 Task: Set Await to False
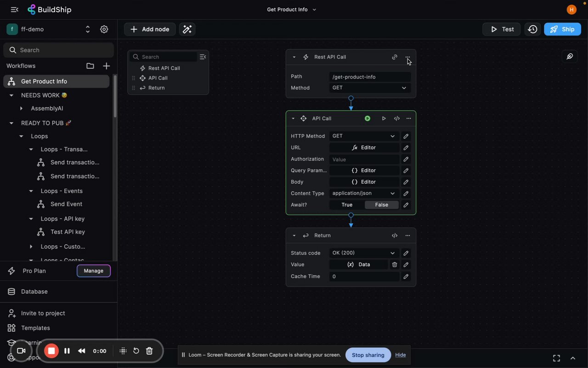(x=381, y=205)
